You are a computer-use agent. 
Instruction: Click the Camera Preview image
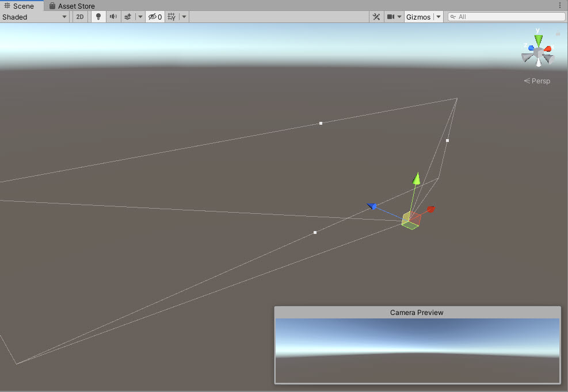(417, 351)
